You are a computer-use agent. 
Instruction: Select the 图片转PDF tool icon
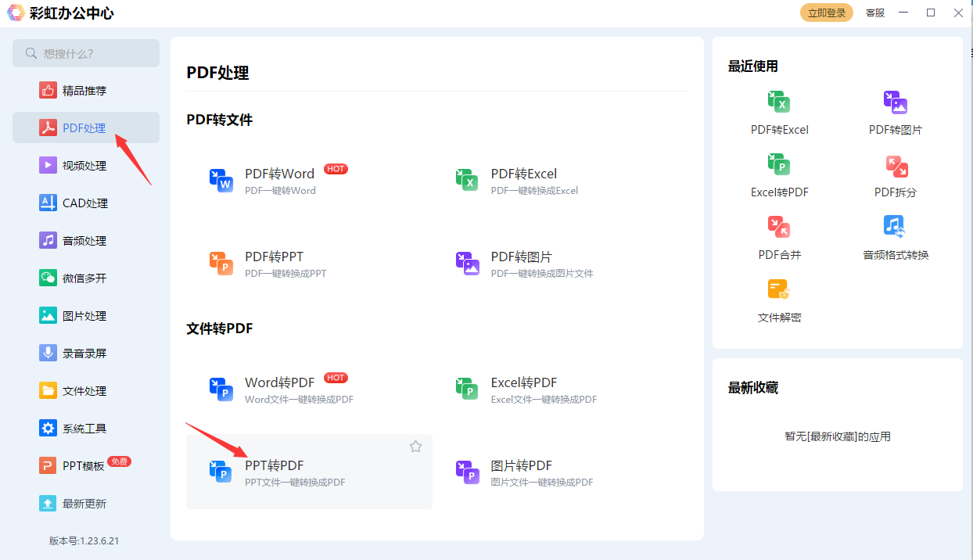point(467,472)
